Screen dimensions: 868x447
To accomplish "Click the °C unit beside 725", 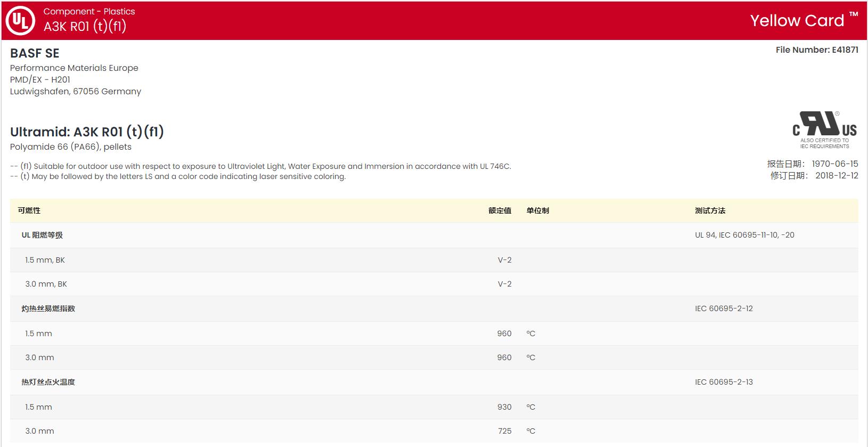I will click(x=531, y=431).
